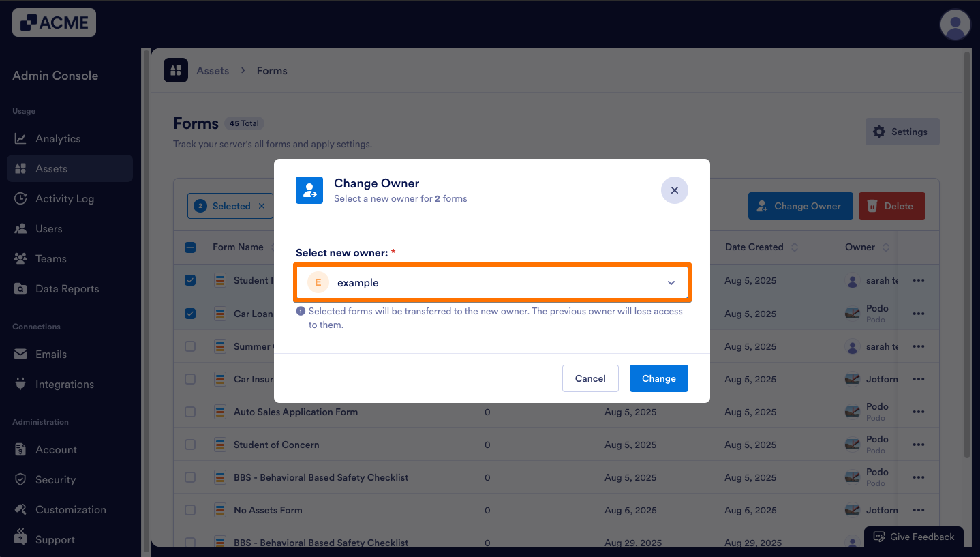This screenshot has height=557, width=980.
Task: Open Security settings
Action: pyautogui.click(x=55, y=479)
